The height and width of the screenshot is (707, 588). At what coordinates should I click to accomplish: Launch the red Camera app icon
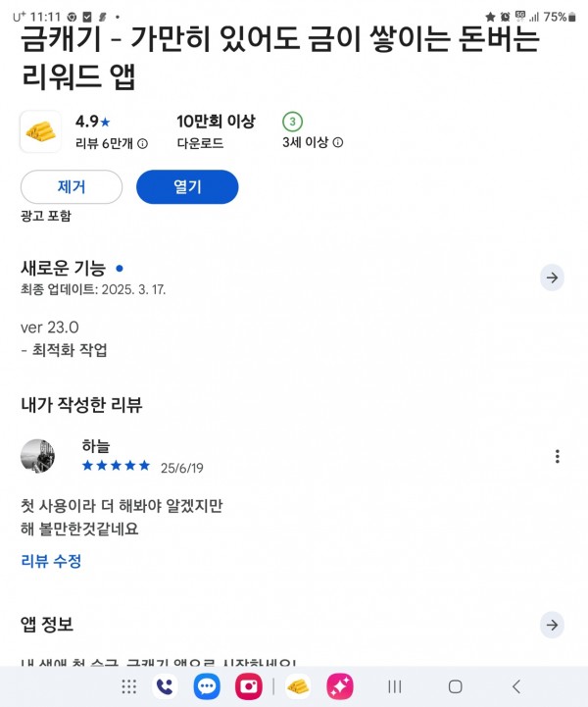(x=249, y=686)
